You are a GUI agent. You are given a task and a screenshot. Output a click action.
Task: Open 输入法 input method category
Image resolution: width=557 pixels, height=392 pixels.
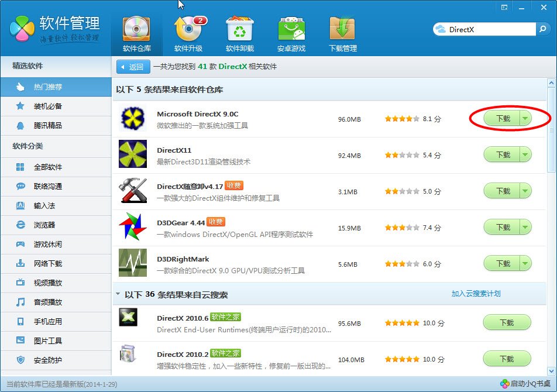pyautogui.click(x=56, y=205)
